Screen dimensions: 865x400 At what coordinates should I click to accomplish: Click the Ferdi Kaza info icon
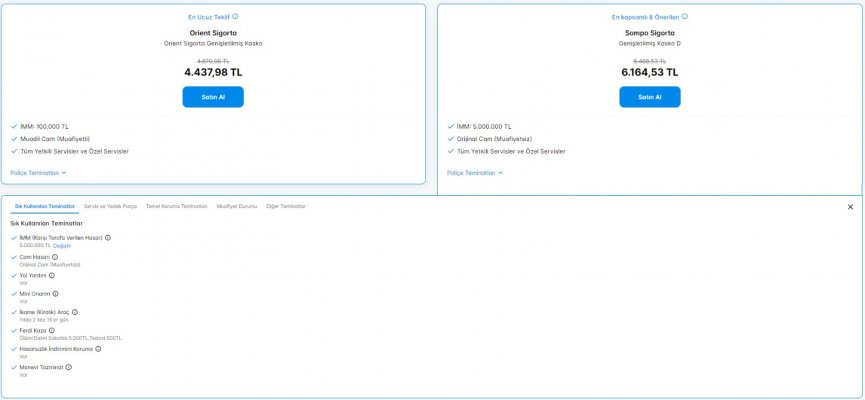[52, 330]
